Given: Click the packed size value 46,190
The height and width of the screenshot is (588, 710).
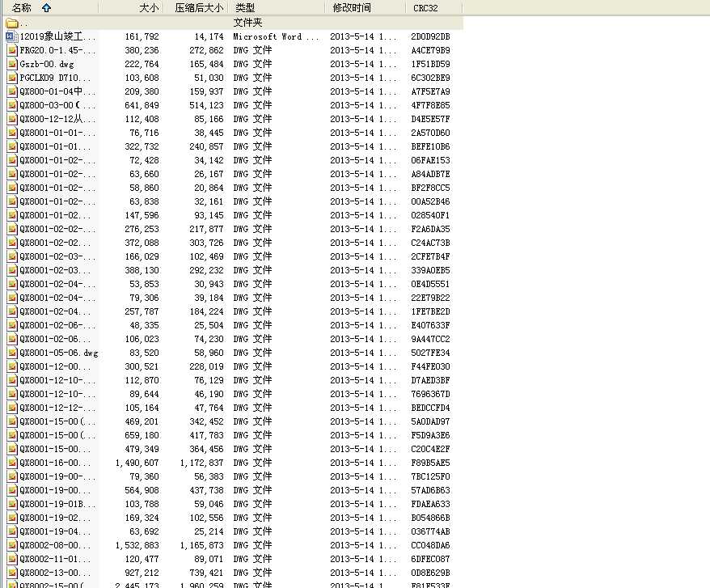Looking at the screenshot, I should [209, 394].
